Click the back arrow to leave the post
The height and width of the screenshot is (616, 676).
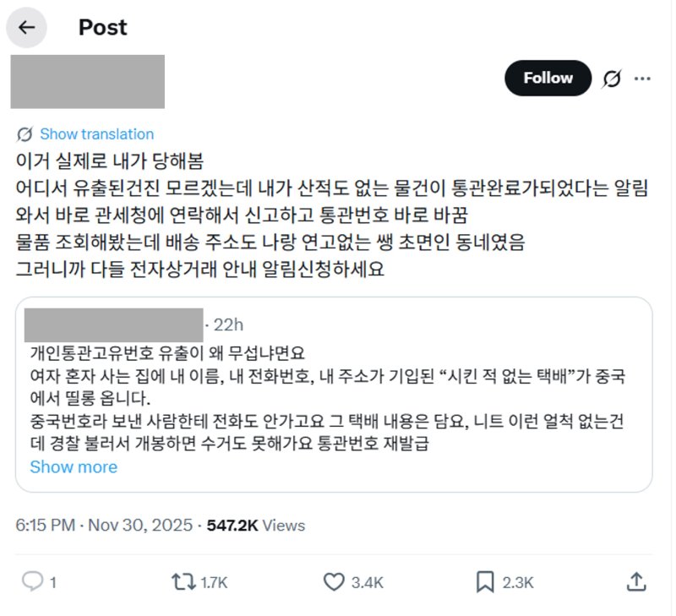[27, 27]
